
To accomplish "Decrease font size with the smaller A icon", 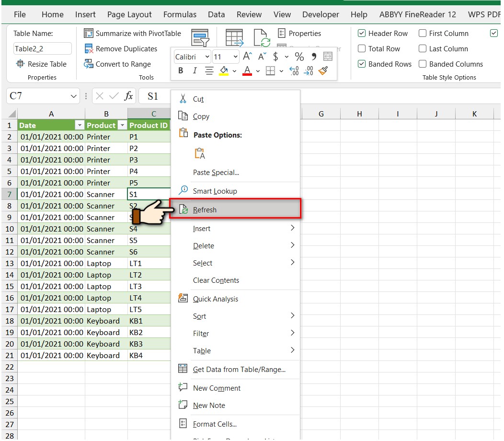I will (x=262, y=57).
